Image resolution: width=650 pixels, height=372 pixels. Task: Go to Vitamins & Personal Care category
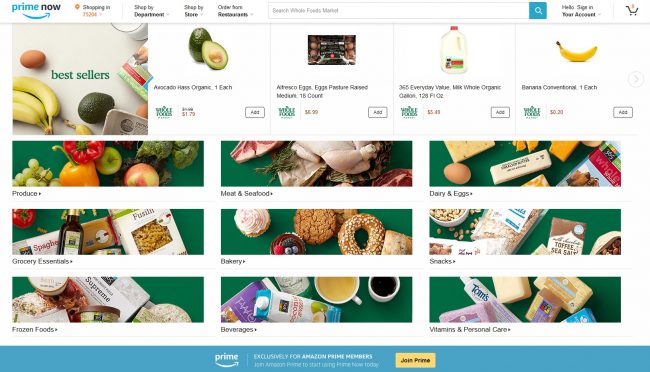(x=470, y=330)
